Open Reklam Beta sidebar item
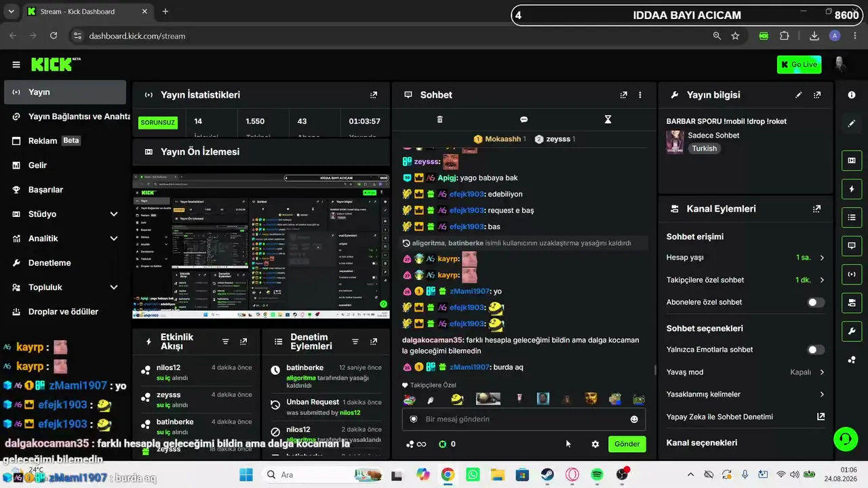The height and width of the screenshot is (488, 868). coord(65,141)
